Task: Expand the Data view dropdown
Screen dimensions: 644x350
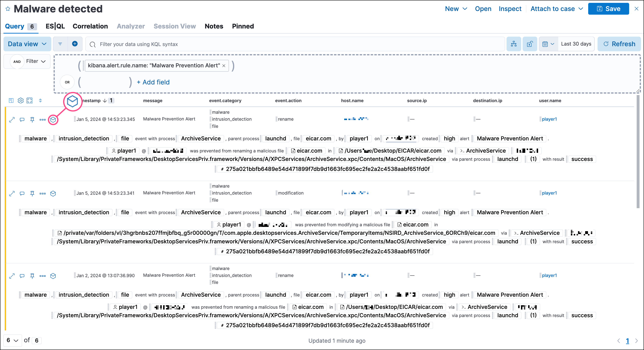Action: pyautogui.click(x=27, y=44)
